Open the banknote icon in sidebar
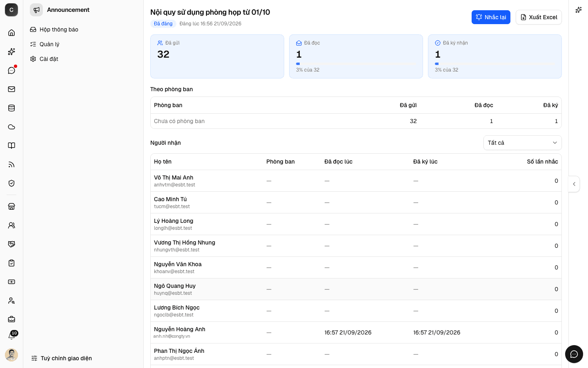The width and height of the screenshot is (588, 368). pos(11,282)
